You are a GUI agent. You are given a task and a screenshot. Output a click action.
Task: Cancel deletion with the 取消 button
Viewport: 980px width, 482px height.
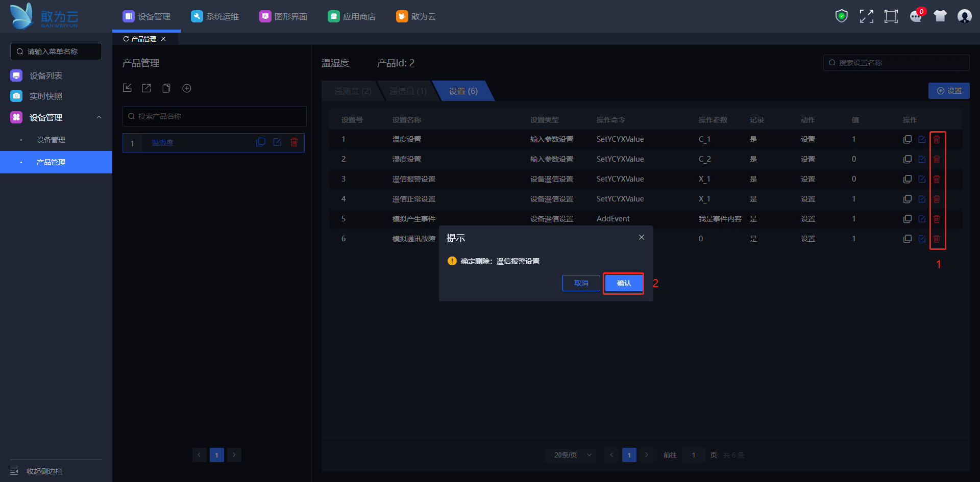581,283
